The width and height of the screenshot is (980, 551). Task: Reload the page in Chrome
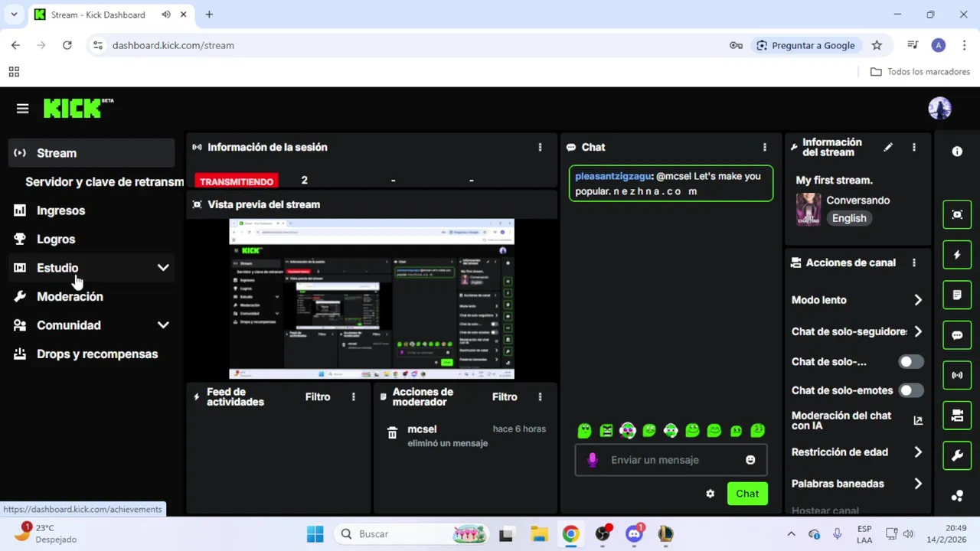click(67, 45)
